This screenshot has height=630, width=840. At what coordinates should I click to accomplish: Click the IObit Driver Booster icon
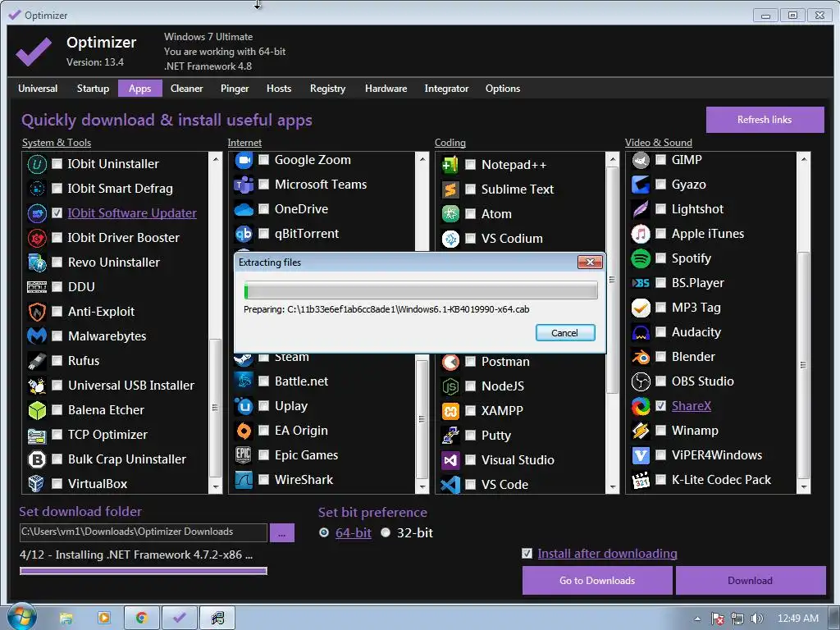37,238
